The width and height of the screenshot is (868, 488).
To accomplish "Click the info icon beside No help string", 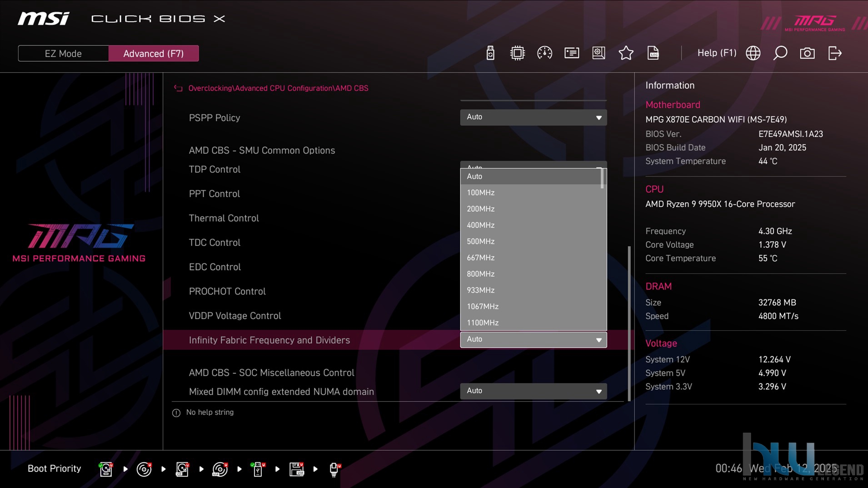I will (x=176, y=413).
